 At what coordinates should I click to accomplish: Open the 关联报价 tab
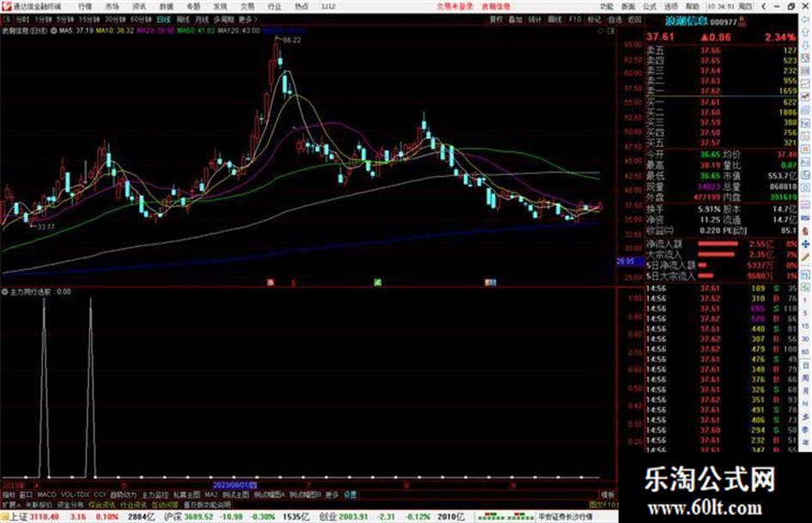coord(39,504)
